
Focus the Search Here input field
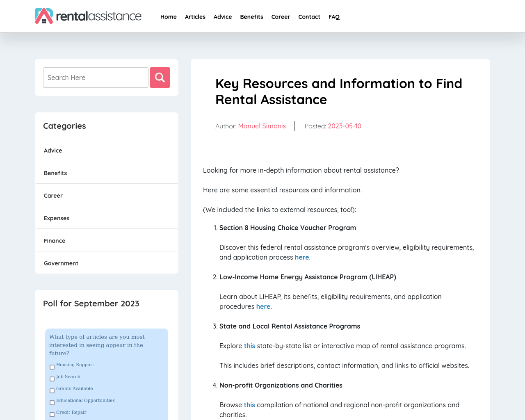click(96, 78)
